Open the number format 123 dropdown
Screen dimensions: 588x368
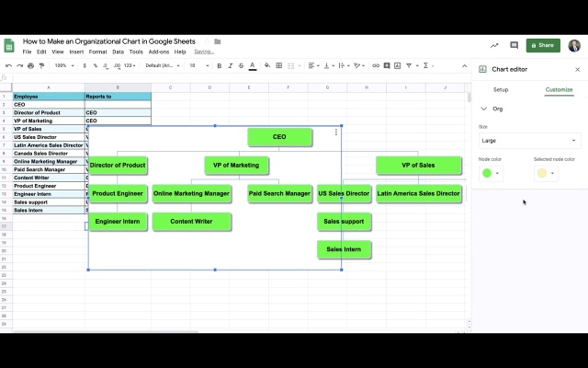click(x=130, y=65)
